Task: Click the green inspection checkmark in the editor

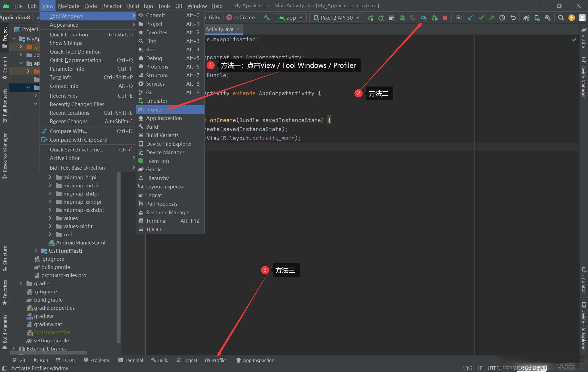Action: pos(574,40)
